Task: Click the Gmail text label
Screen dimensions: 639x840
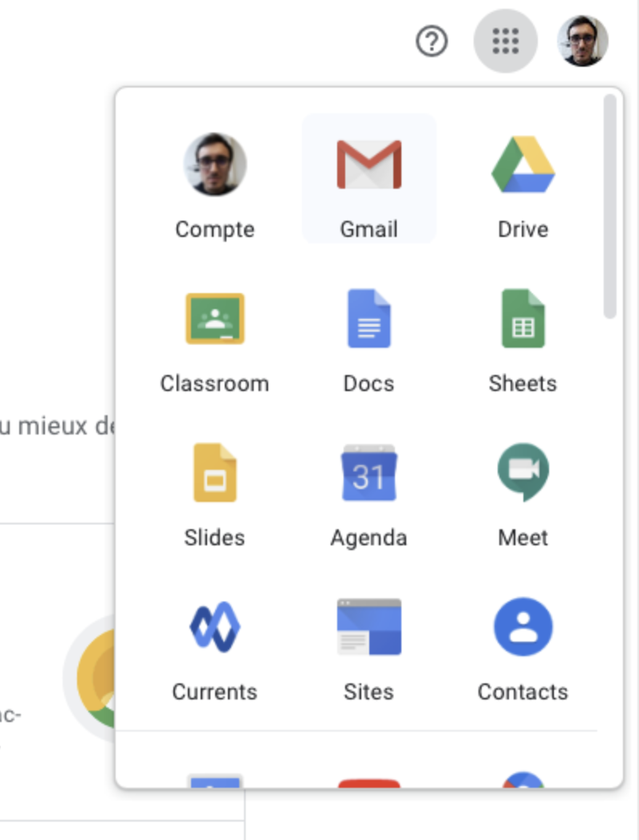Action: (x=369, y=230)
